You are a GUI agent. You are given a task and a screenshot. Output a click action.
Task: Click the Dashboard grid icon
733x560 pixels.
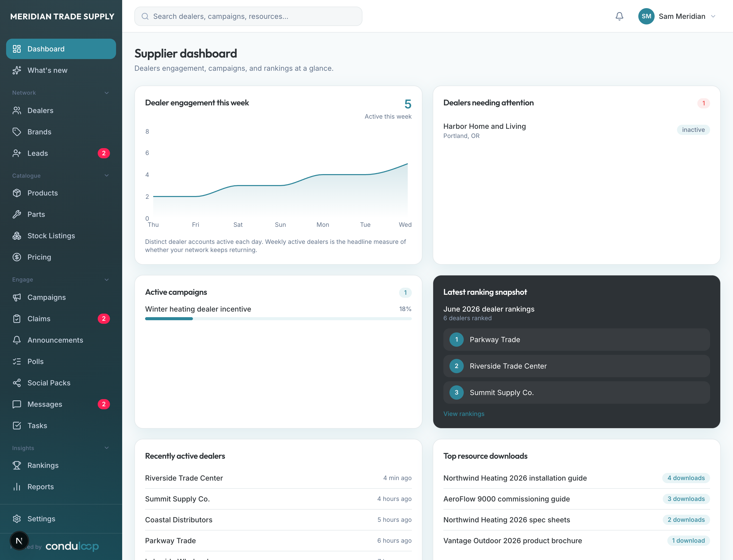pos(17,49)
